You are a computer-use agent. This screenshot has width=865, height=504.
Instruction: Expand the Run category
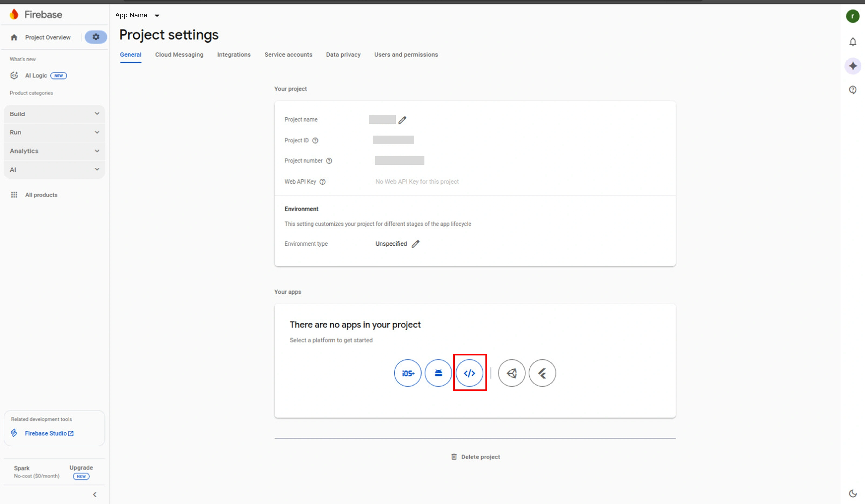coord(54,132)
